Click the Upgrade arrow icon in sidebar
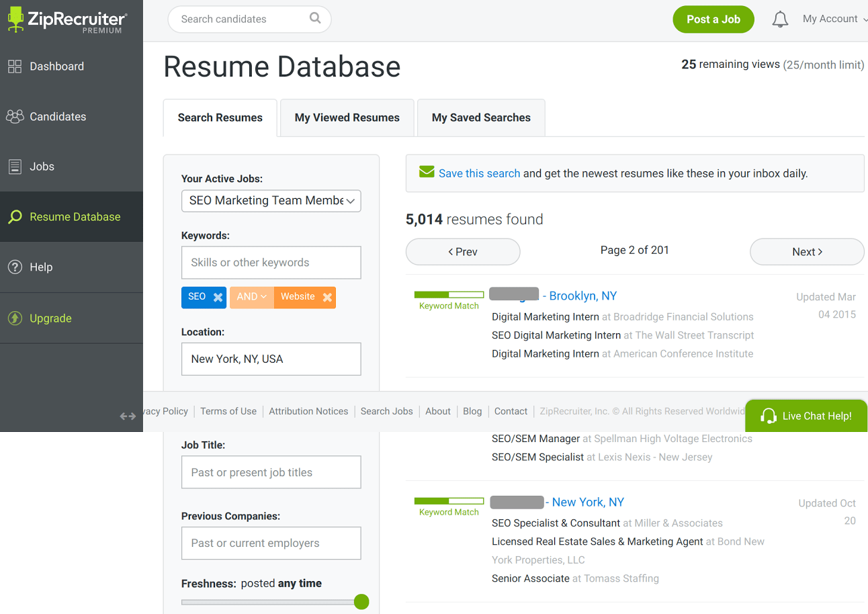This screenshot has height=614, width=868. coord(15,318)
